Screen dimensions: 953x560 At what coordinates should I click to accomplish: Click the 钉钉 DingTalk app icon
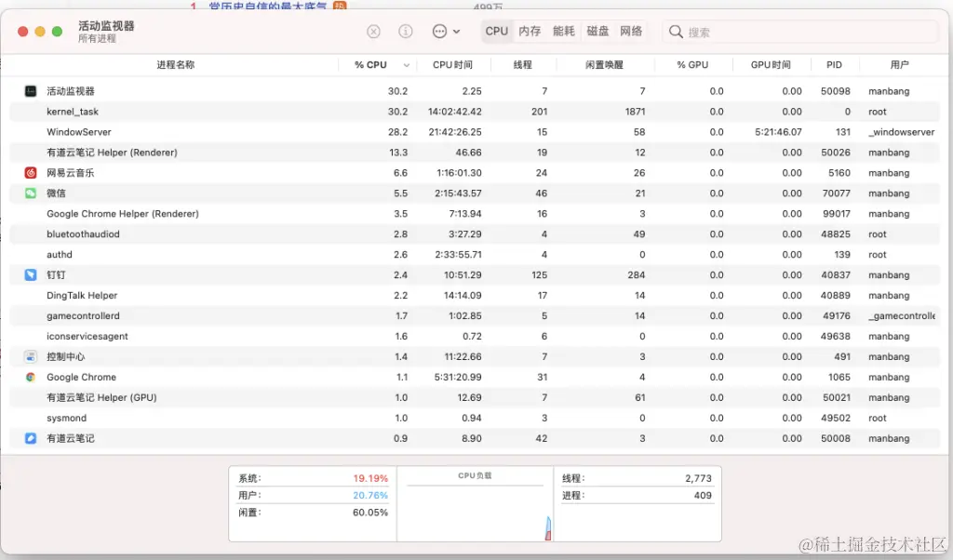31,275
